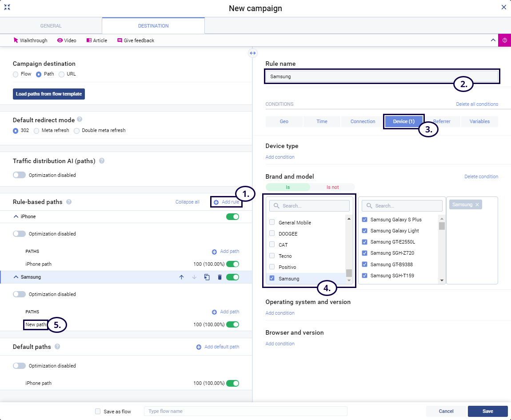This screenshot has width=511, height=420.
Task: Click the move rule up arrow icon
Action: tap(181, 277)
